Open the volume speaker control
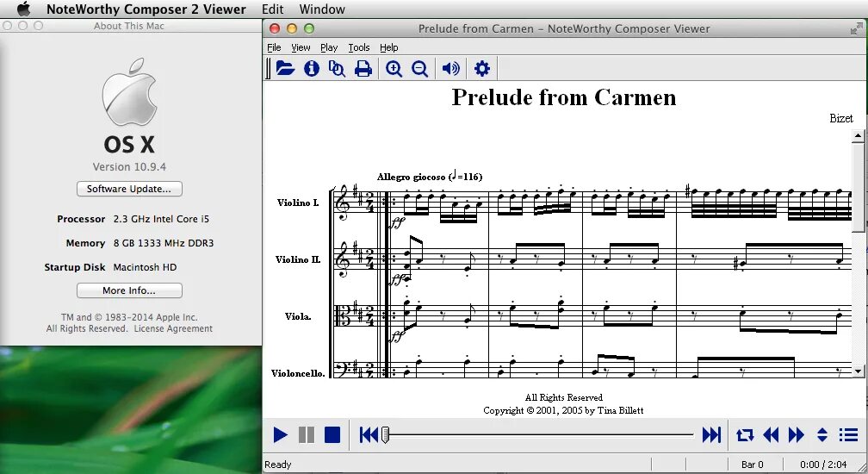 tap(450, 68)
